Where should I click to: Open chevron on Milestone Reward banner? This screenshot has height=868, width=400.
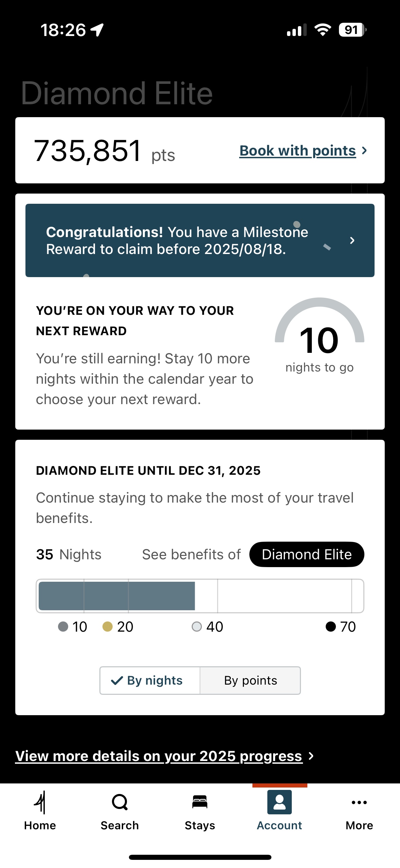pyautogui.click(x=352, y=240)
